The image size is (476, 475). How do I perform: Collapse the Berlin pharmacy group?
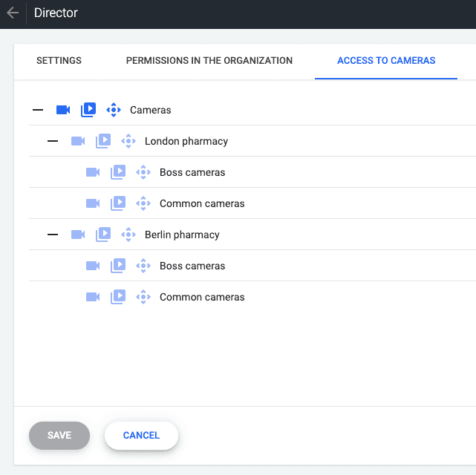(53, 235)
